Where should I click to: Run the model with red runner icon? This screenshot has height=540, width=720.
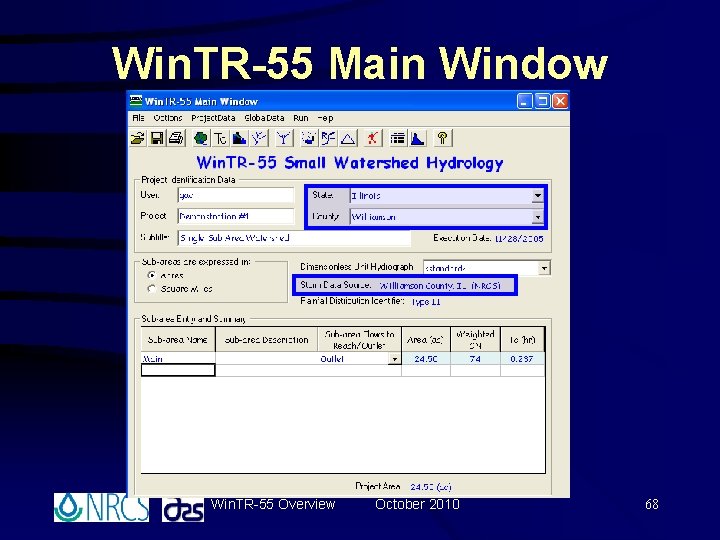(x=372, y=138)
